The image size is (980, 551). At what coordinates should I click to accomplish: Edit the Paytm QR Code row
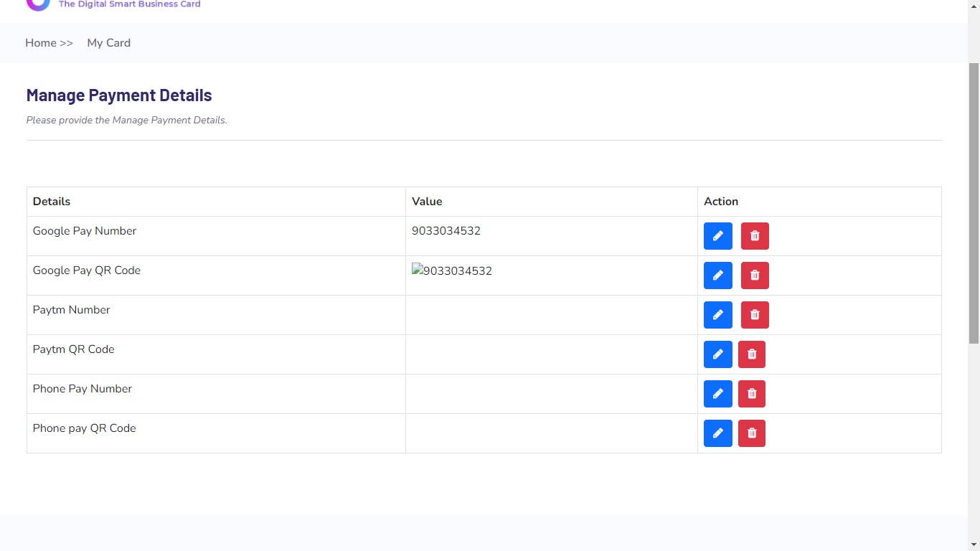coord(717,354)
